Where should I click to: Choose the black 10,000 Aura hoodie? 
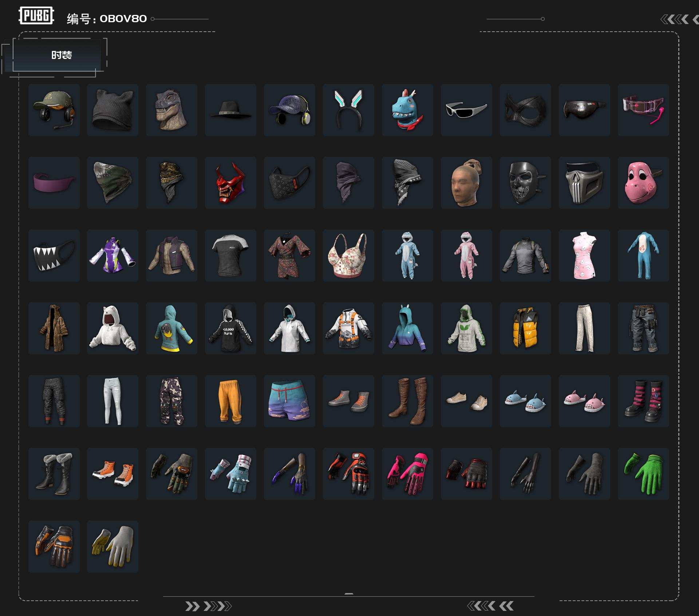pos(230,328)
